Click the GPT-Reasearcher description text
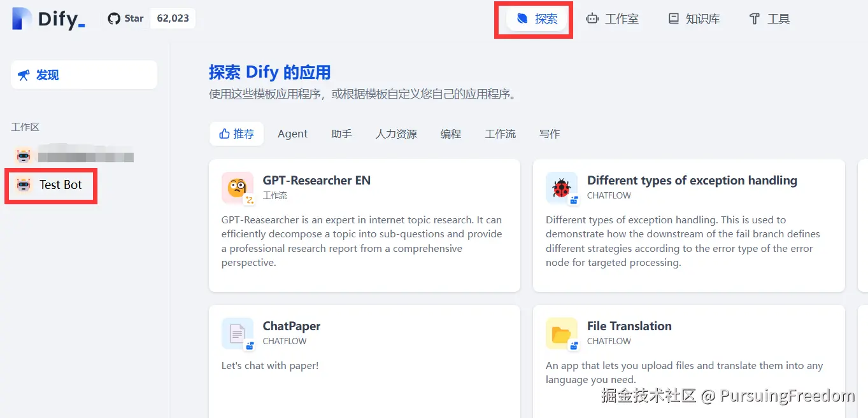The image size is (868, 418). 362,241
